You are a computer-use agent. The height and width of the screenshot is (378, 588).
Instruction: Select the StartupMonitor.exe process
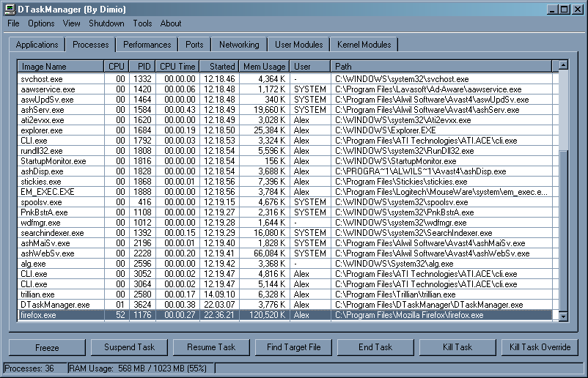(x=285, y=161)
